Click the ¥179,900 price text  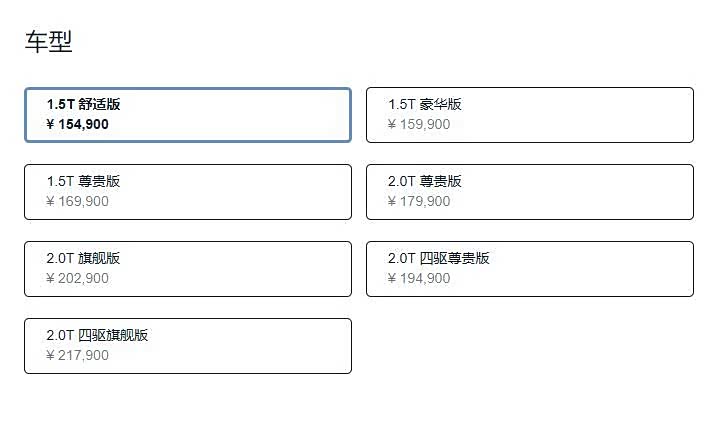tap(419, 202)
